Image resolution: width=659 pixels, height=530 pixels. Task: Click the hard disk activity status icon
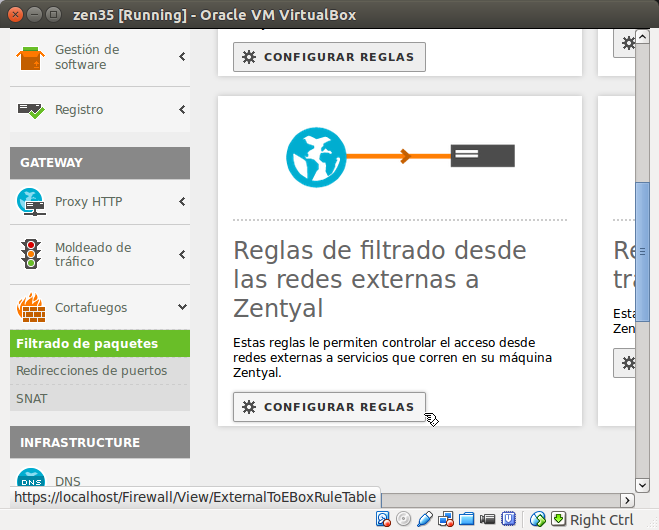[383, 519]
